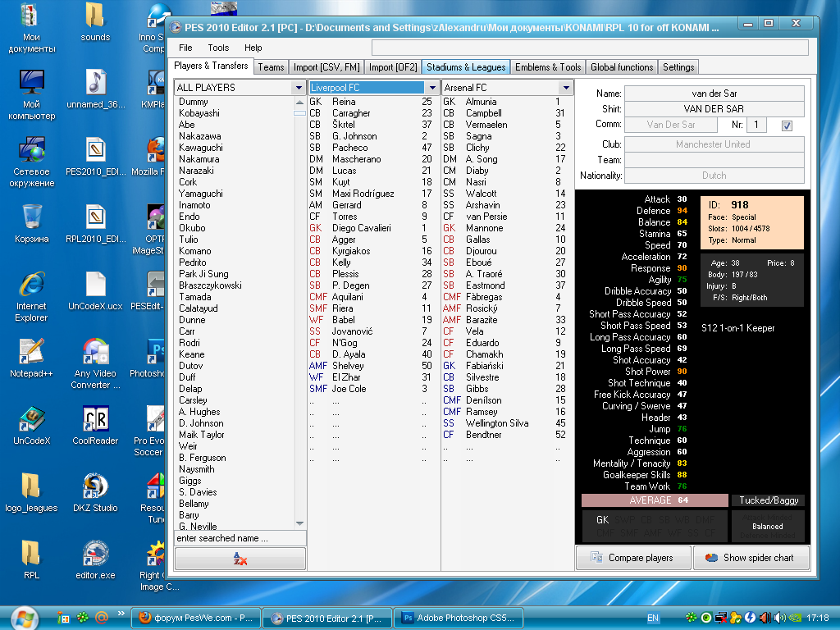Switch to Stadiums & Leagues tab

coord(466,67)
